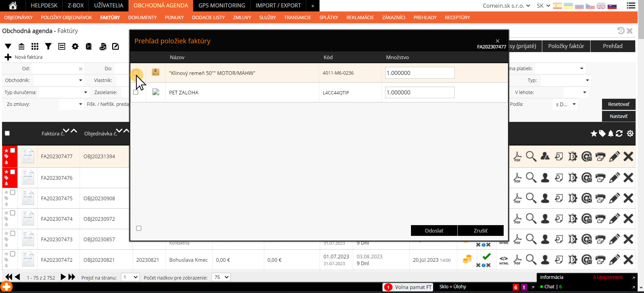Click the settings gear in invoice toolbar
This screenshot has width=644, height=293.
(75, 46)
